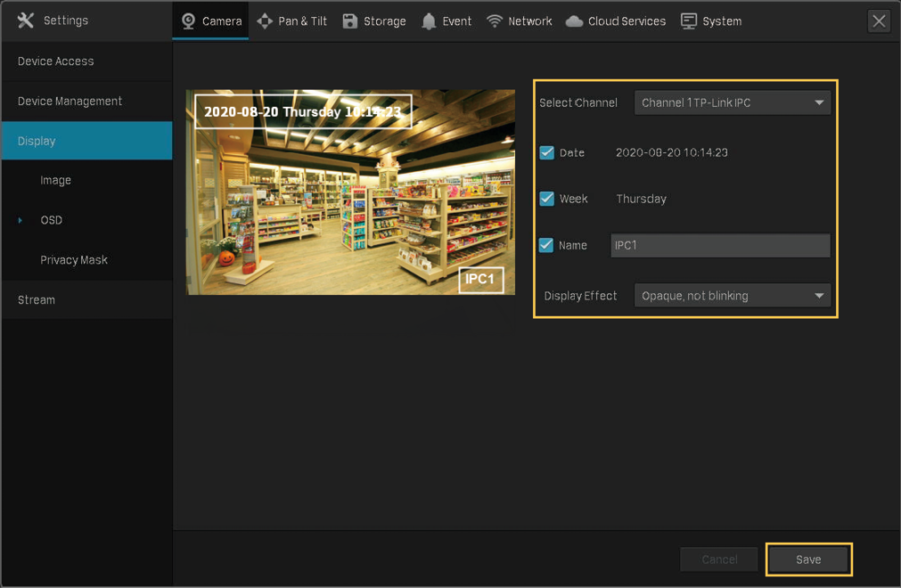Select the Display sidebar section
Image resolution: width=901 pixels, height=588 pixels.
point(86,141)
